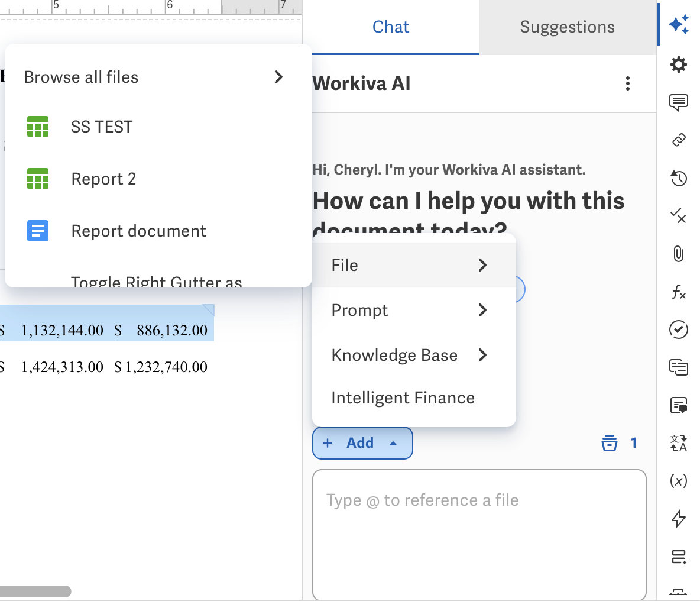Switch to the Chat tab

coord(391,27)
